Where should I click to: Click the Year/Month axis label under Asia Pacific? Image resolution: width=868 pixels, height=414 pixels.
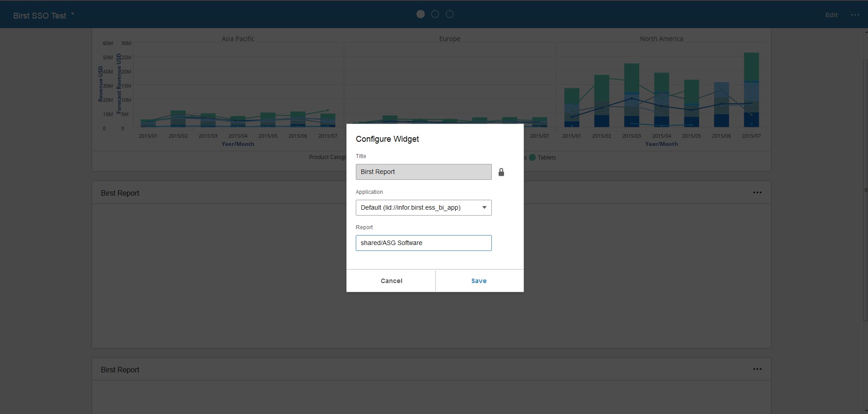click(238, 144)
